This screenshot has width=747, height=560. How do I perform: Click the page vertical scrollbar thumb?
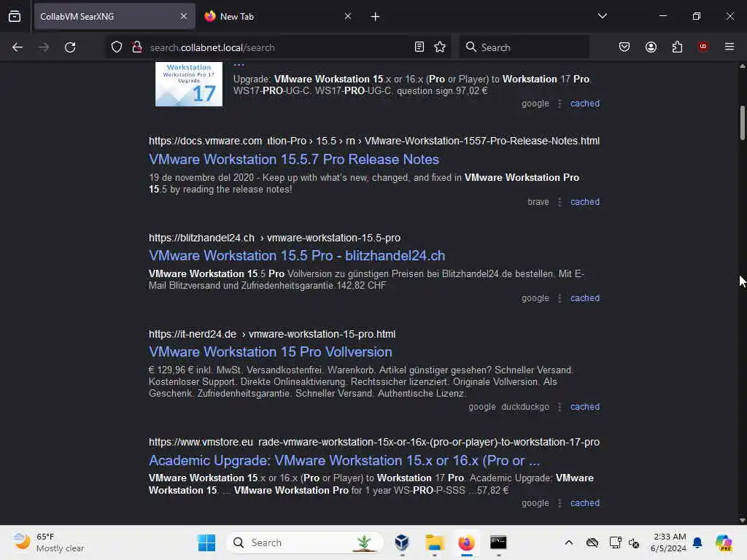coord(742,122)
